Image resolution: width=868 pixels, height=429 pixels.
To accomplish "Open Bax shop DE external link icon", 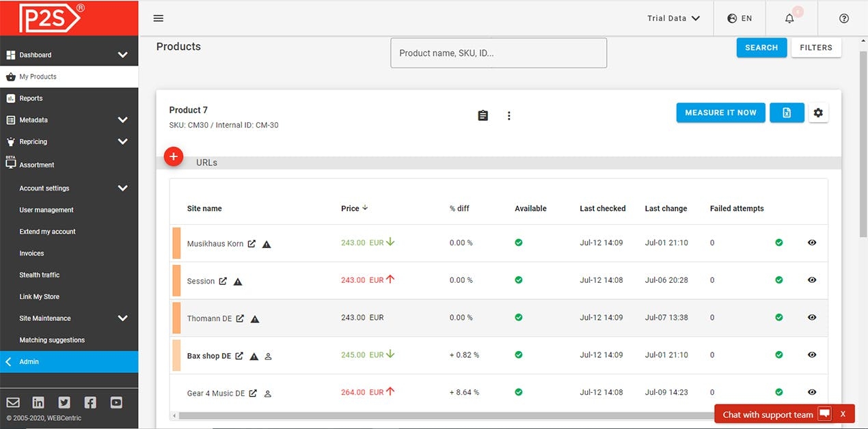I will (239, 356).
